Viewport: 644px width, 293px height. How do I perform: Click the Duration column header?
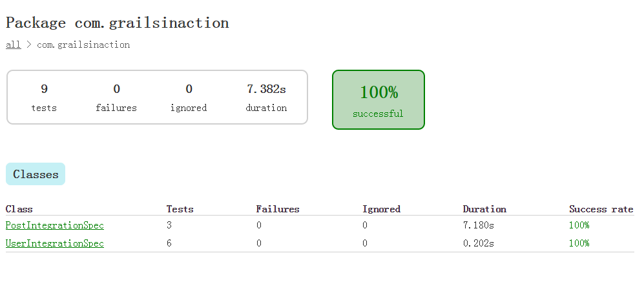click(x=484, y=209)
